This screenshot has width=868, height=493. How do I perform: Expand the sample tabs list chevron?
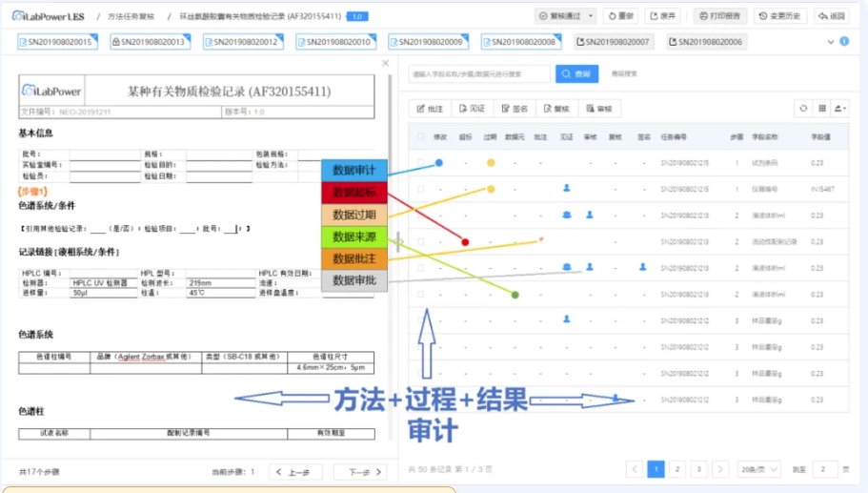(x=830, y=42)
